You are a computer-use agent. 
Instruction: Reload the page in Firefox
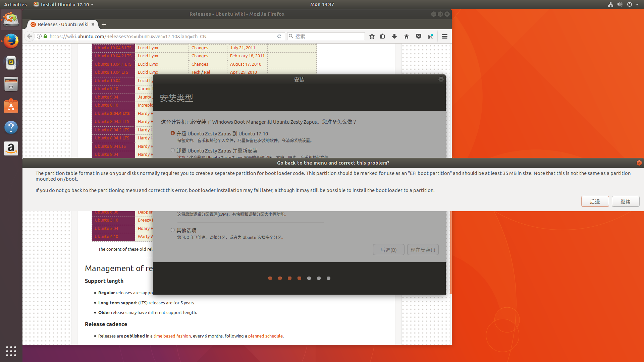[279, 36]
